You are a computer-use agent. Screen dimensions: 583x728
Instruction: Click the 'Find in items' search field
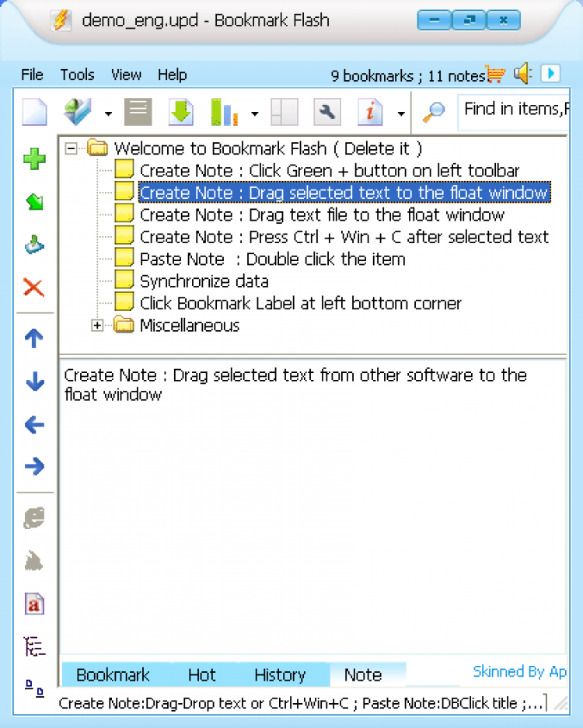(513, 112)
